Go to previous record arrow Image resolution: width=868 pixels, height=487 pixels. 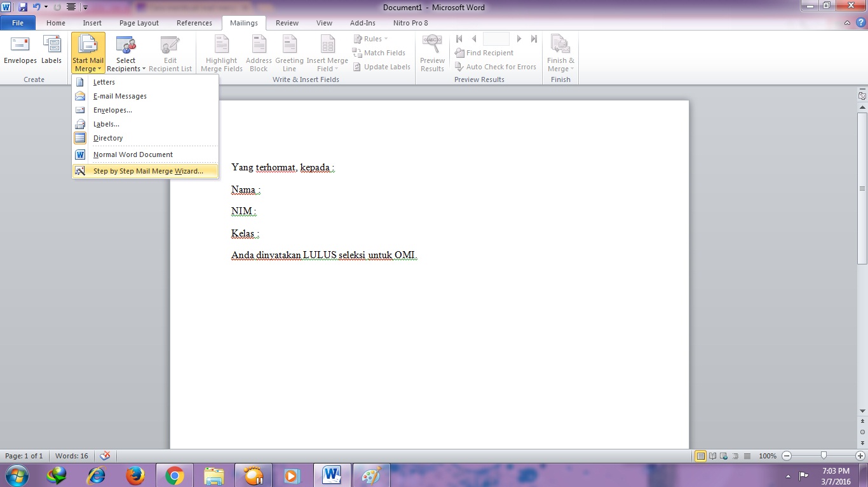474,39
